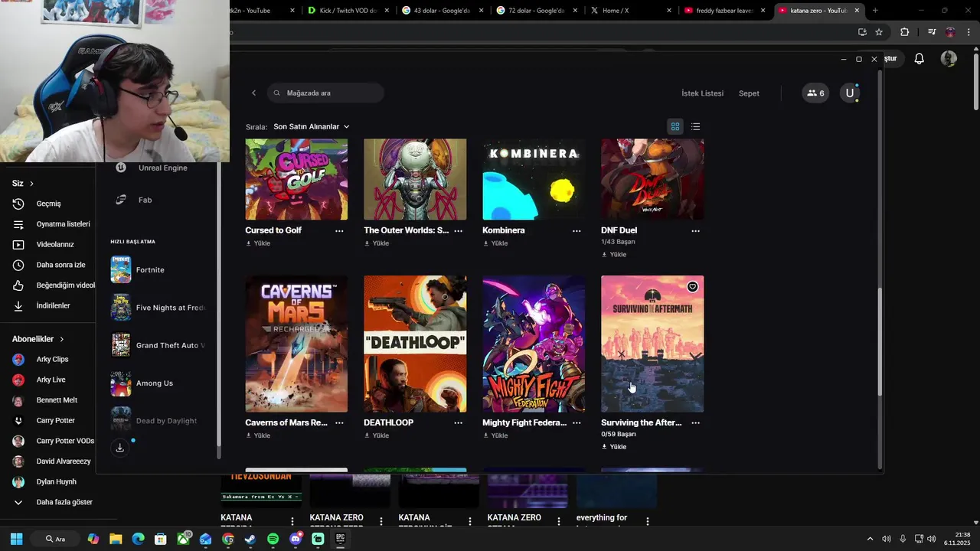Toggle favorite heart on Surviving the Aftermath

click(x=692, y=287)
